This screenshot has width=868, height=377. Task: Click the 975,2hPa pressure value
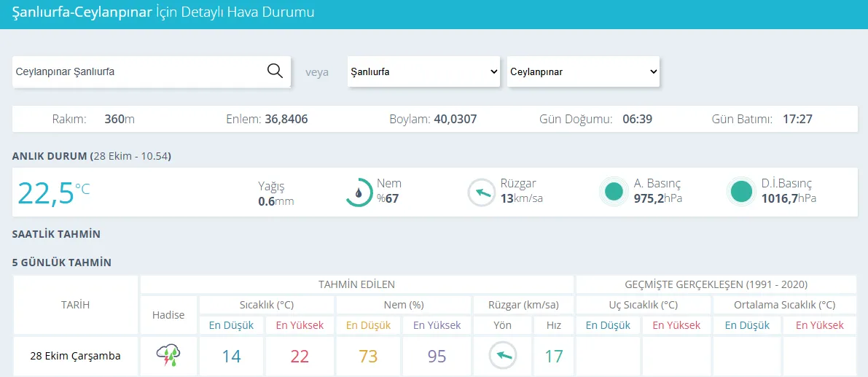[657, 199]
